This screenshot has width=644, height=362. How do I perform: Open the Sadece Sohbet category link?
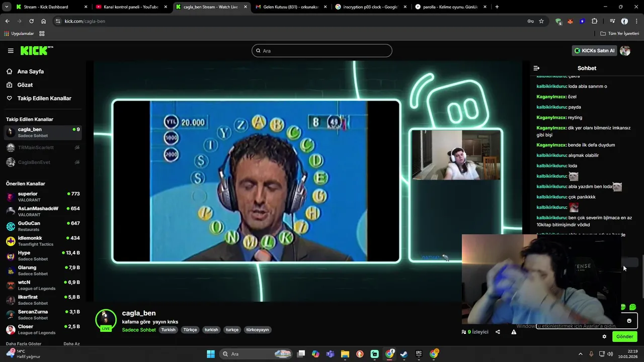coord(139,330)
